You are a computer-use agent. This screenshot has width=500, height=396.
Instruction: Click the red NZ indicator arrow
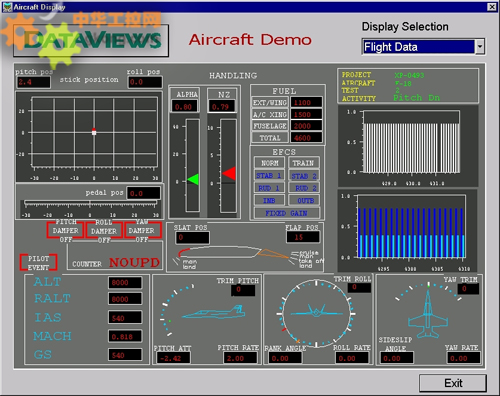229,173
